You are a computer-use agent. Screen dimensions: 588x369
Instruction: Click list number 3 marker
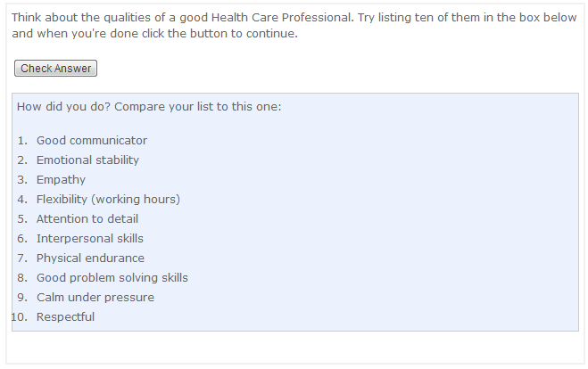pyautogui.click(x=22, y=180)
